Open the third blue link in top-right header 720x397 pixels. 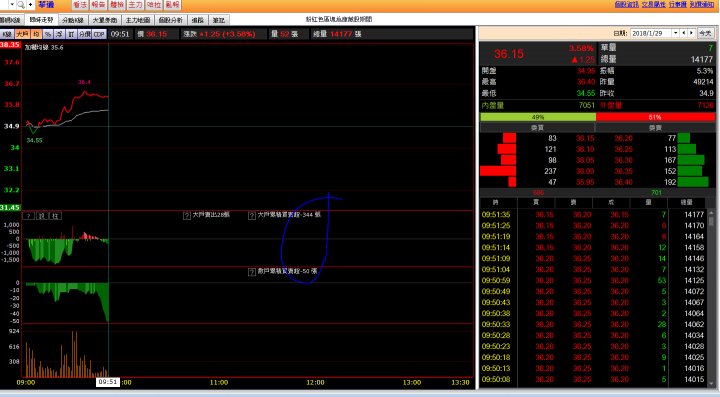(x=678, y=4)
